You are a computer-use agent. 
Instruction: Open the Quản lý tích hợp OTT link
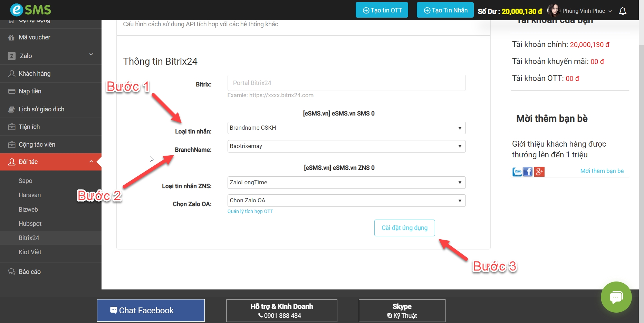250,211
